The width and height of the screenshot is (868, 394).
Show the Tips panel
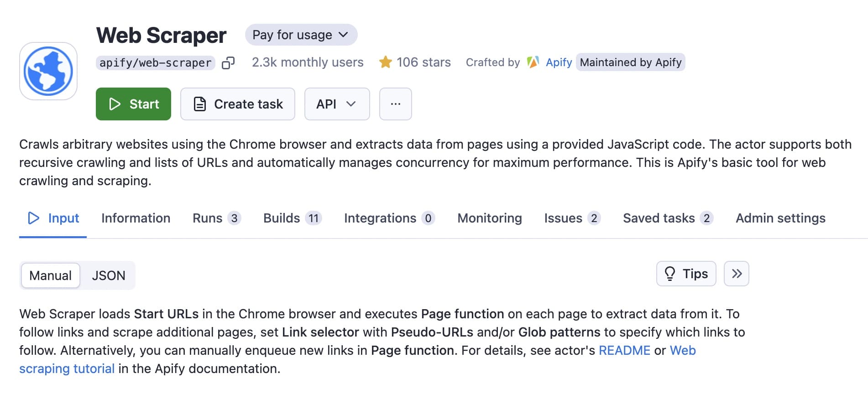point(686,274)
